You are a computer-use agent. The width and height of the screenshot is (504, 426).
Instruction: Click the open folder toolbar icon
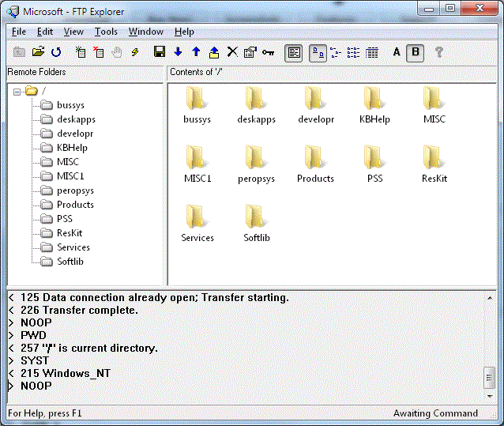pos(38,52)
